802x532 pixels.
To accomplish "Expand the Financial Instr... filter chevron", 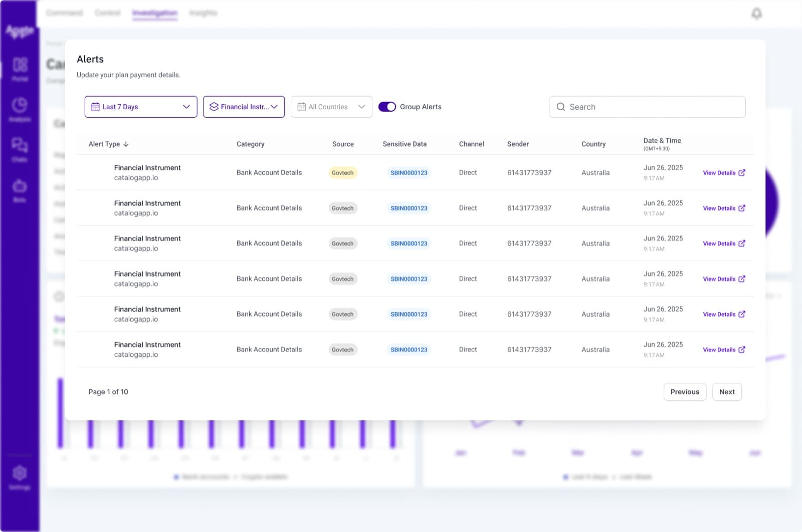I will 274,107.
